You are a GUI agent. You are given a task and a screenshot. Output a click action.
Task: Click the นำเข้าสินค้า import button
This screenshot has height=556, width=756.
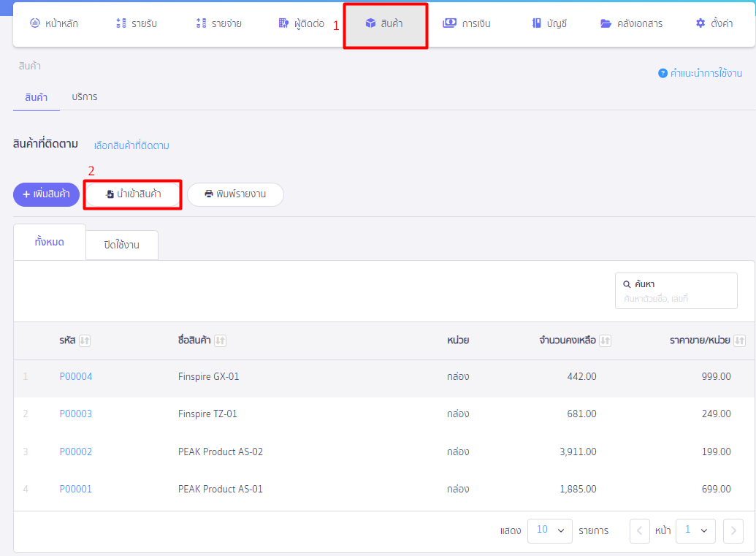click(x=132, y=194)
